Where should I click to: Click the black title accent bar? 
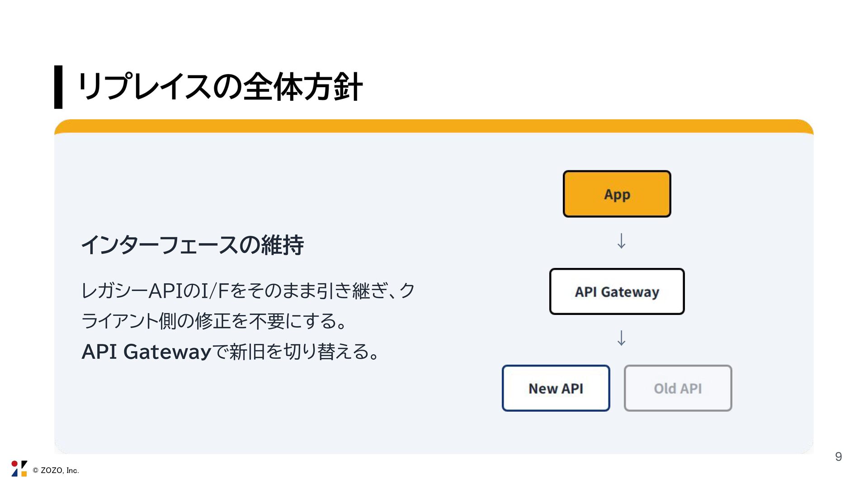(x=58, y=87)
